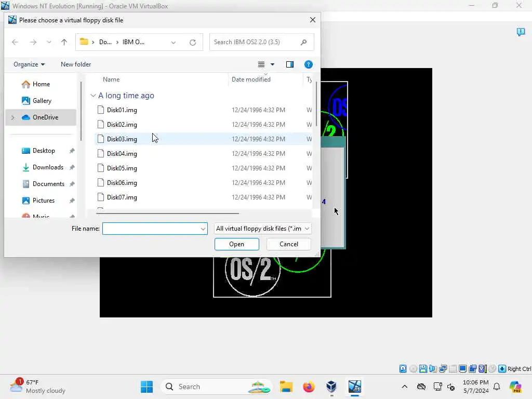Screen dimensions: 532x399
Task: Click the keyboard capture arrow icon by Right Ctrl
Action: 502,368
